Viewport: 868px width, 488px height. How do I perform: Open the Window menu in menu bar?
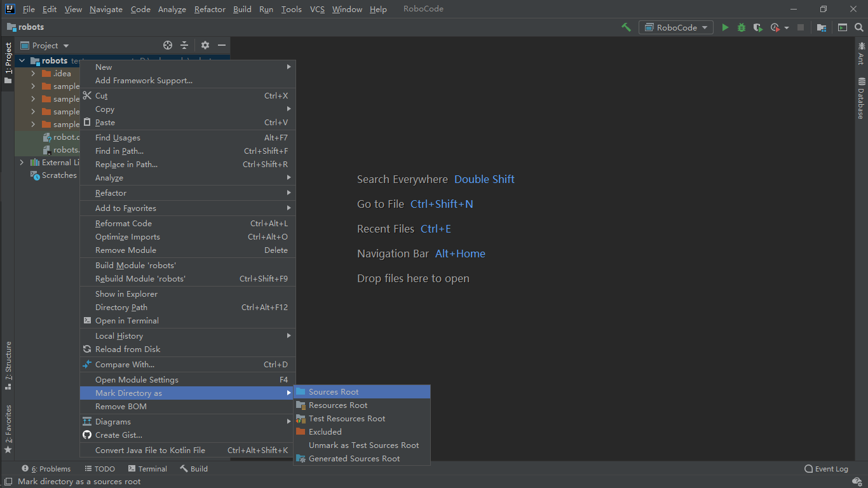347,9
